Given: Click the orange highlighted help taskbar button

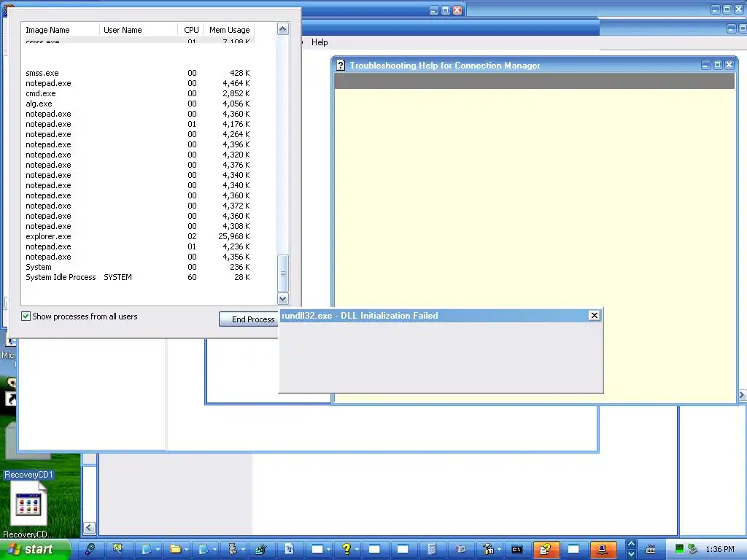Looking at the screenshot, I should 546,549.
